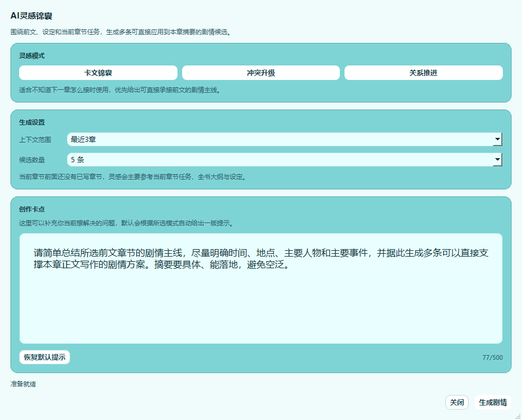Image resolution: width=522 pixels, height=420 pixels.
Task: Click the 77/500 character counter
Action: [x=492, y=357]
